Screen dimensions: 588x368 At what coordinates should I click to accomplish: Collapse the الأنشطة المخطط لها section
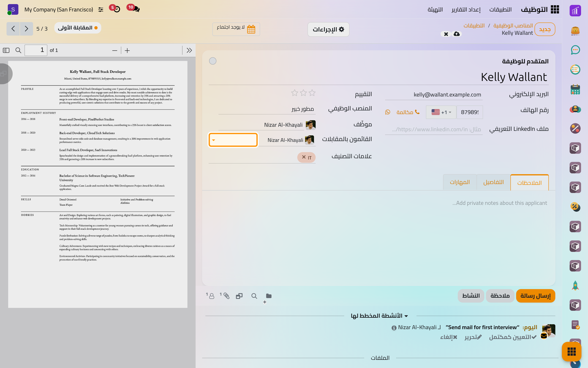click(379, 316)
